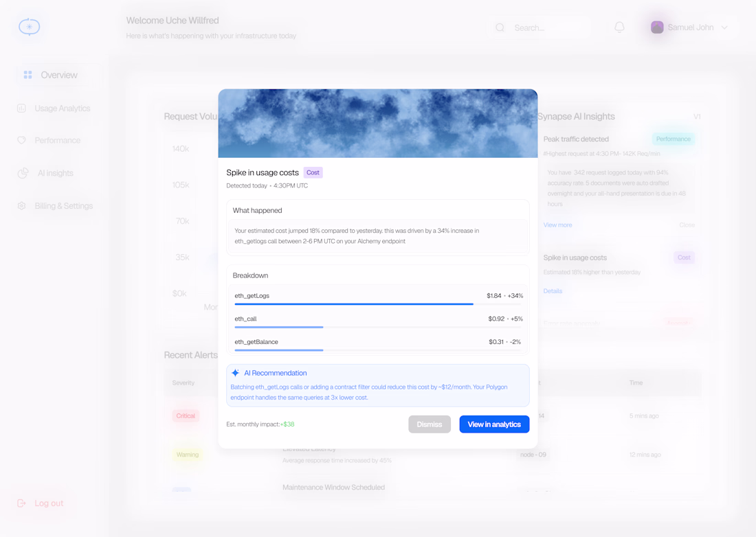This screenshot has width=756, height=537.
Task: Click "Synapse AI Insights" panel title
Action: [x=576, y=117]
